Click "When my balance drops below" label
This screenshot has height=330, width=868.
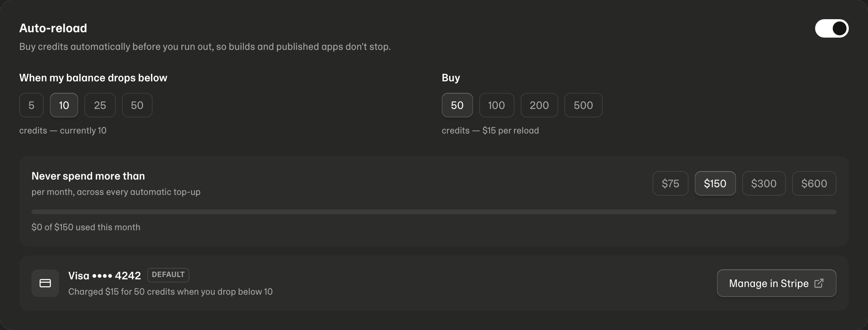94,78
